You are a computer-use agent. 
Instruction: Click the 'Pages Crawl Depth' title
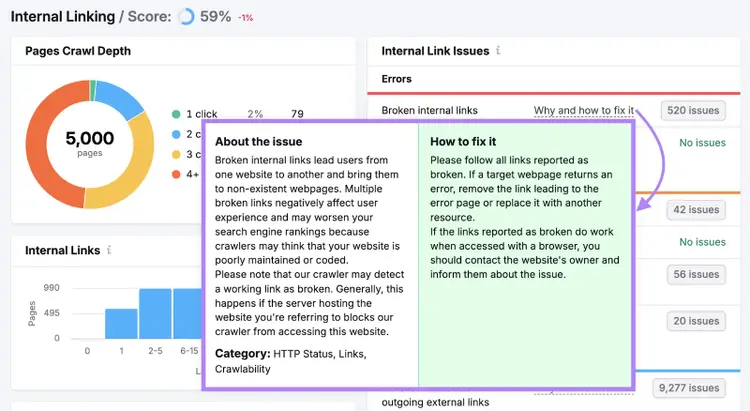78,51
